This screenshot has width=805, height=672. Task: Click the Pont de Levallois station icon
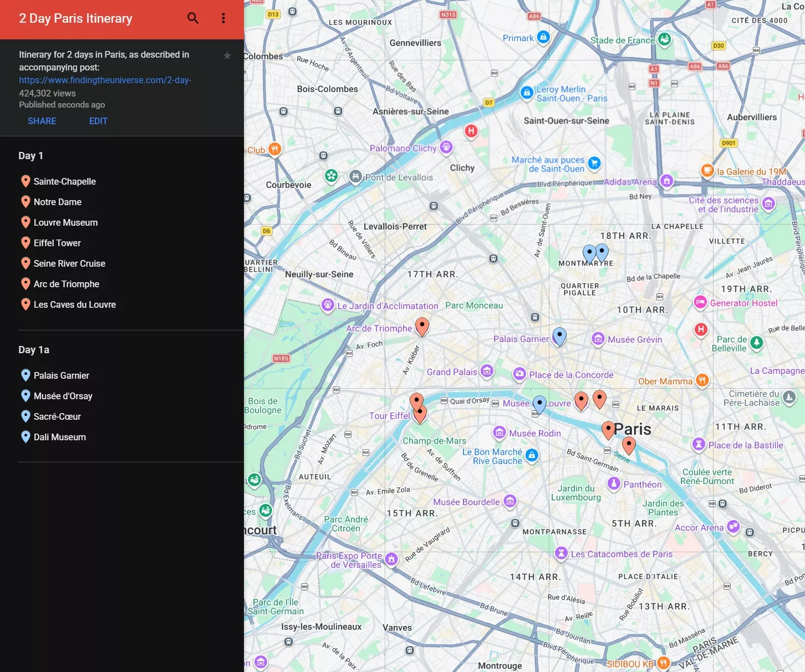point(356,177)
